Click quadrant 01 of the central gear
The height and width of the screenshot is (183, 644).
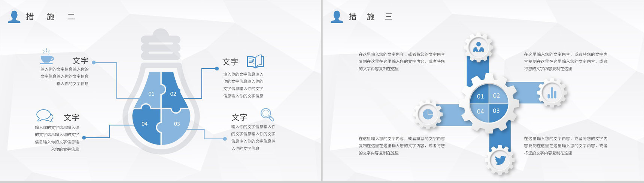[x=480, y=94]
